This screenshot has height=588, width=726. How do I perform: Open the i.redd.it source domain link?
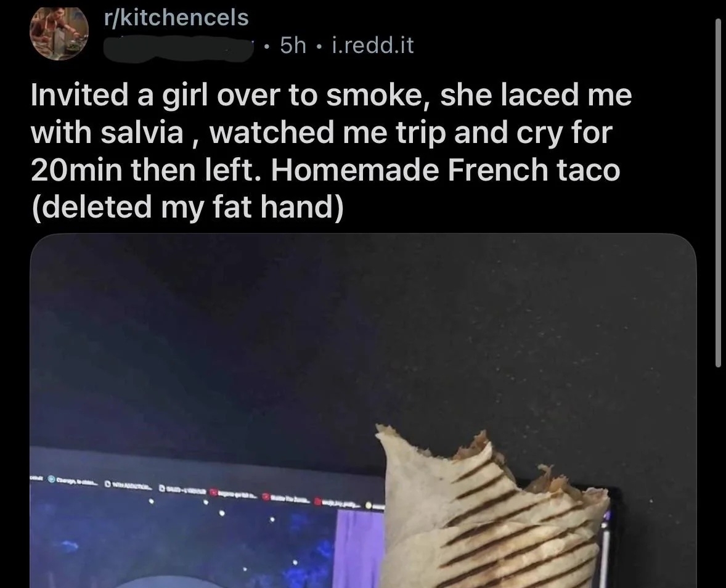(373, 46)
